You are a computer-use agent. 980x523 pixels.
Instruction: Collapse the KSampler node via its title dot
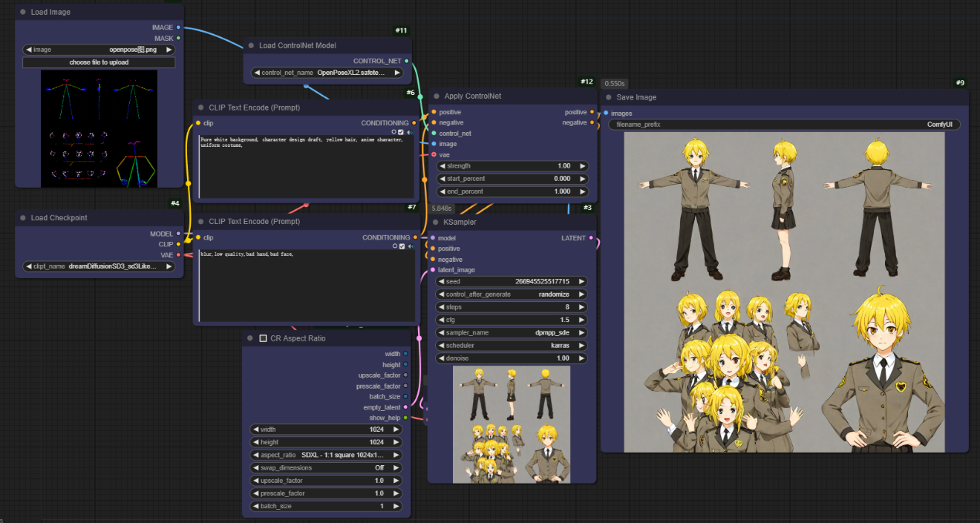(x=436, y=222)
